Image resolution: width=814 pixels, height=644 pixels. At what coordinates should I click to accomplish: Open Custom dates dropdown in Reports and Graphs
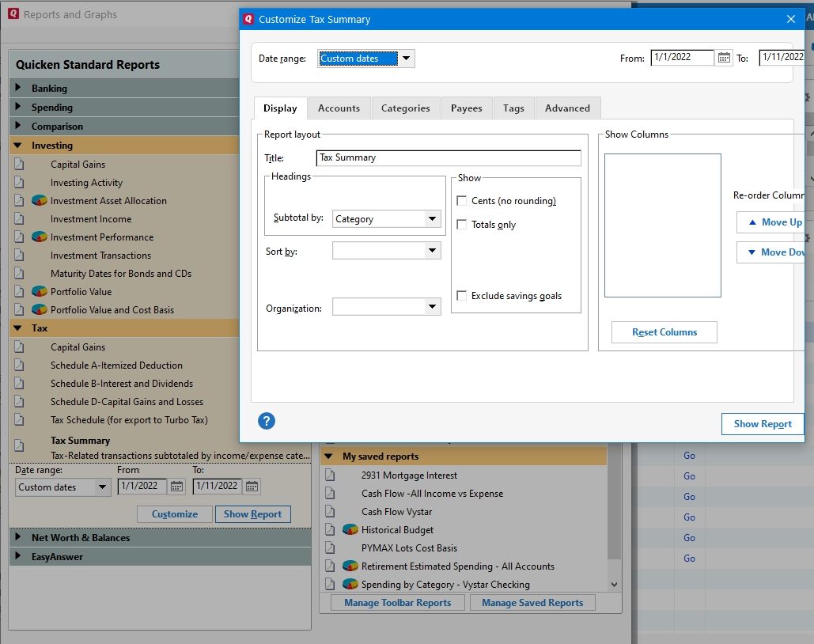(102, 487)
